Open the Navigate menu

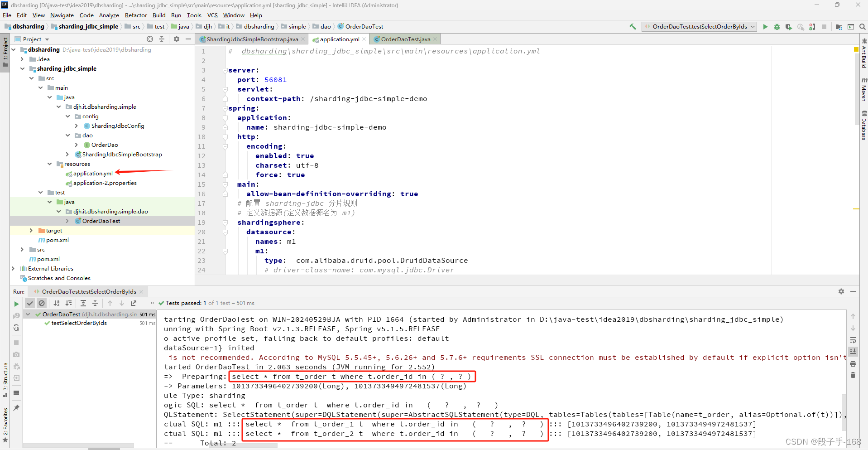coord(62,15)
